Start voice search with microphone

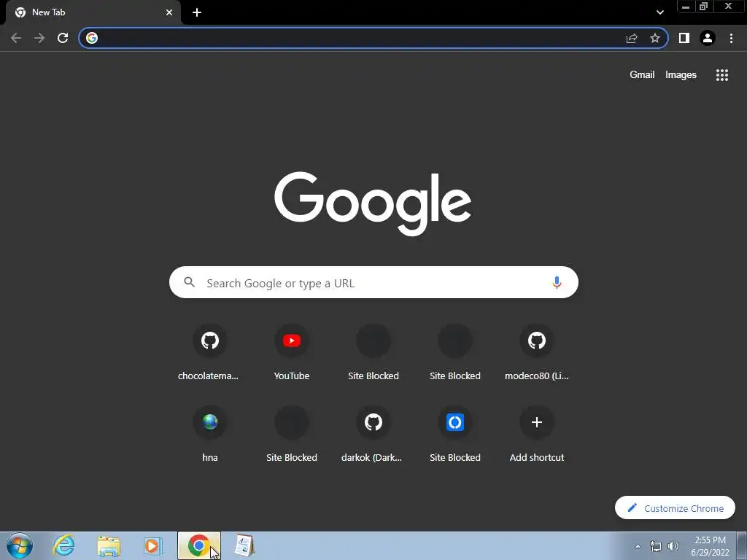[557, 282]
